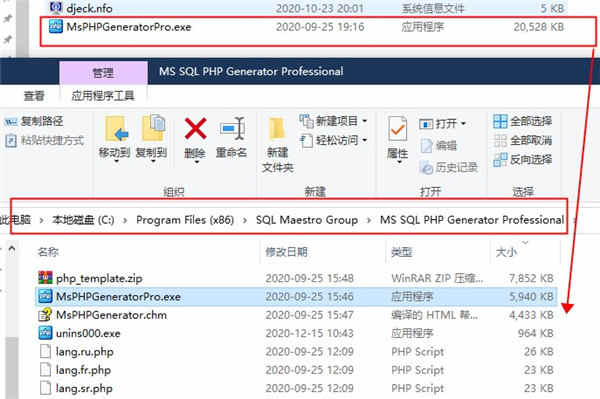Click the Rename icon in the ribbon
The image size is (600, 399).
click(x=232, y=129)
